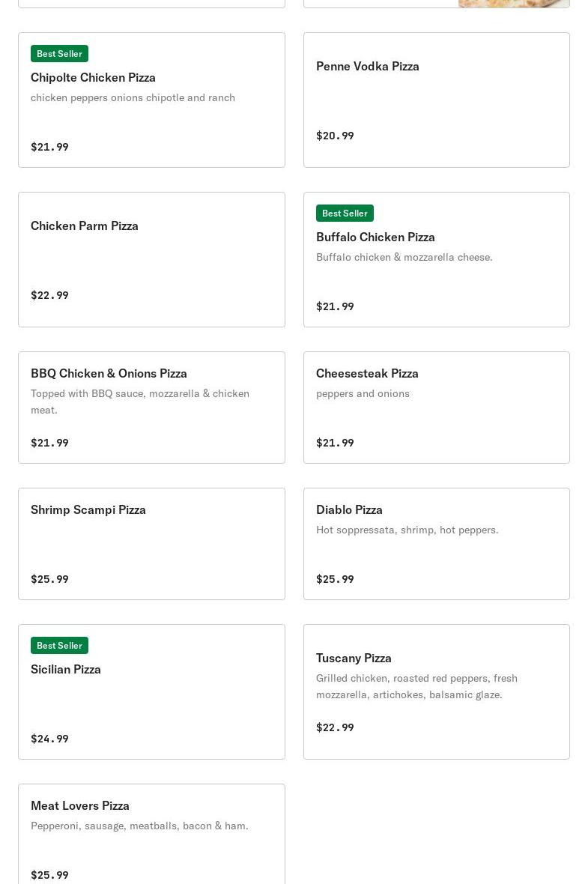The width and height of the screenshot is (588, 884).
Task: Click the $22.99 Chicken Parm price
Action: 49,295
